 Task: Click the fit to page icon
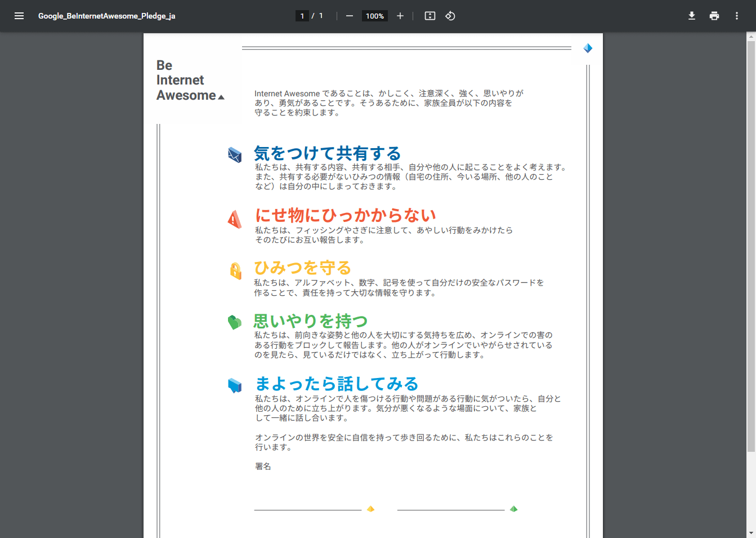pyautogui.click(x=430, y=16)
